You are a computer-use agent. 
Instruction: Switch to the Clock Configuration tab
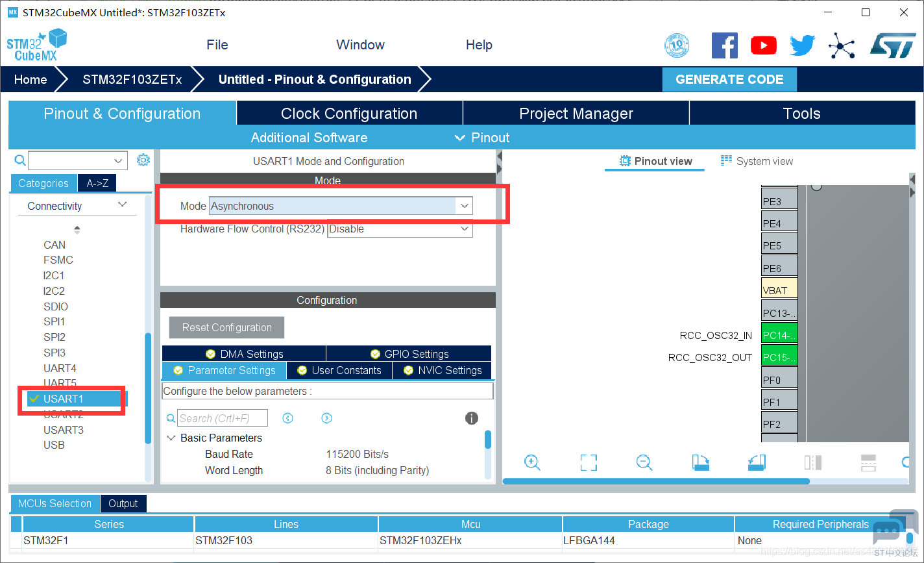349,114
